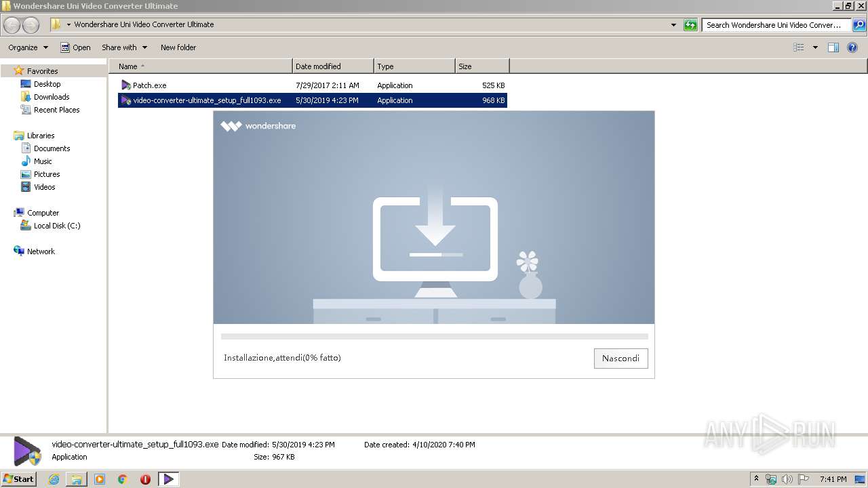Select Computer in navigation pane
This screenshot has width=868, height=488.
(x=43, y=213)
